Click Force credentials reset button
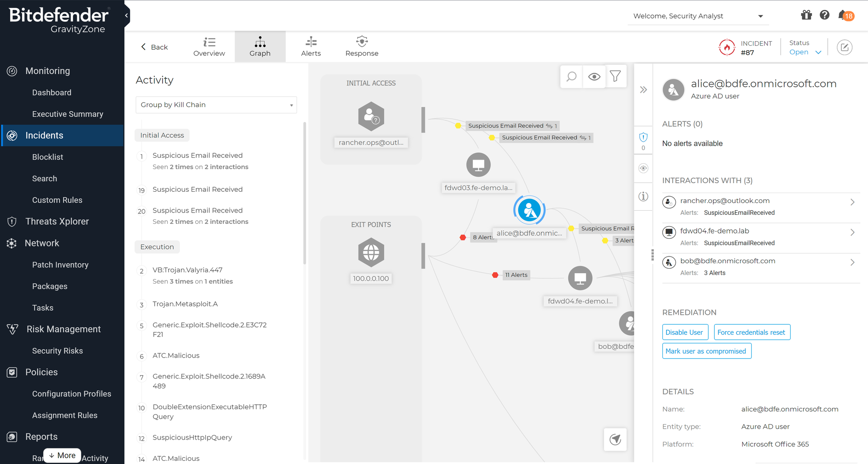This screenshot has height=464, width=868. pos(751,332)
